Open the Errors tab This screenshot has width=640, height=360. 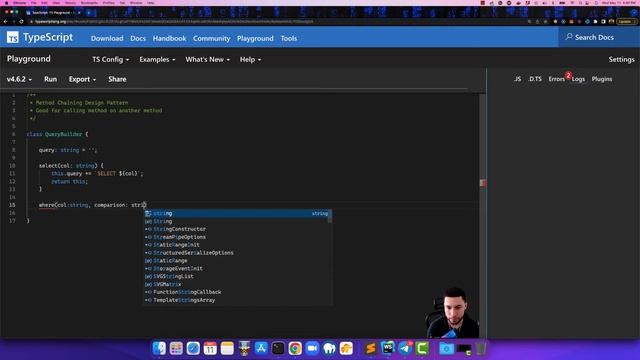[x=556, y=79]
